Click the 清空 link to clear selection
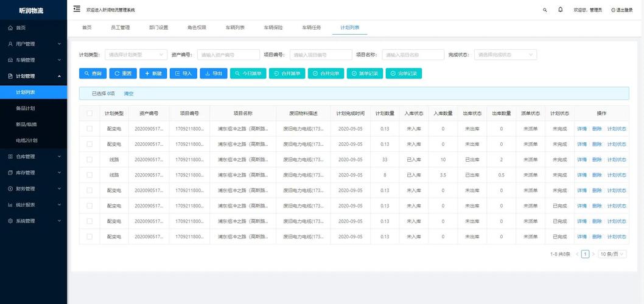This screenshot has width=644, height=304. pos(128,94)
